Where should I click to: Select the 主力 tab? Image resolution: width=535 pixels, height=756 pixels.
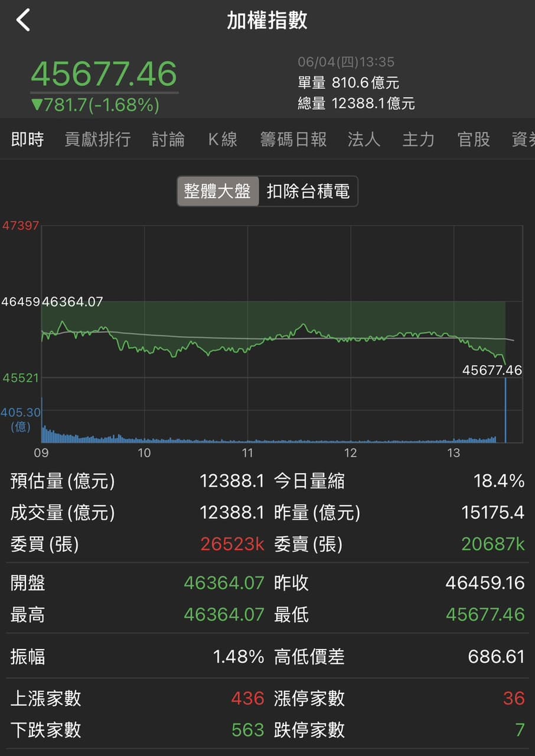[x=419, y=139]
